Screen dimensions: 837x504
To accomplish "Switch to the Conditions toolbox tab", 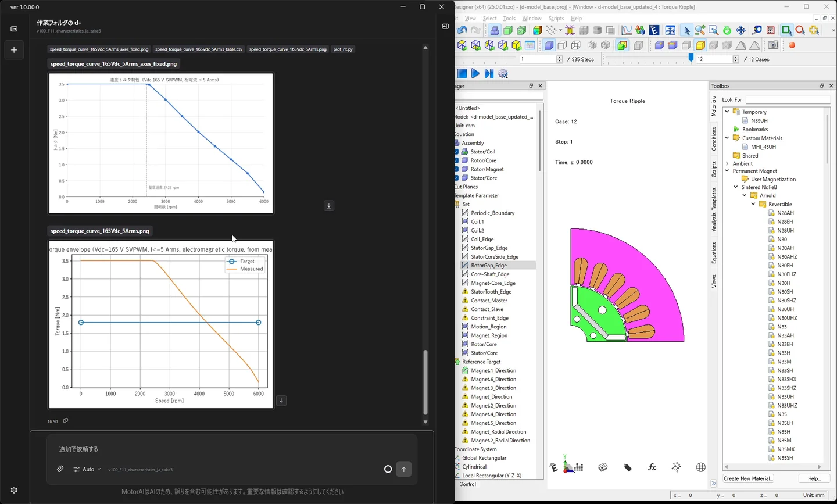I will point(714,140).
